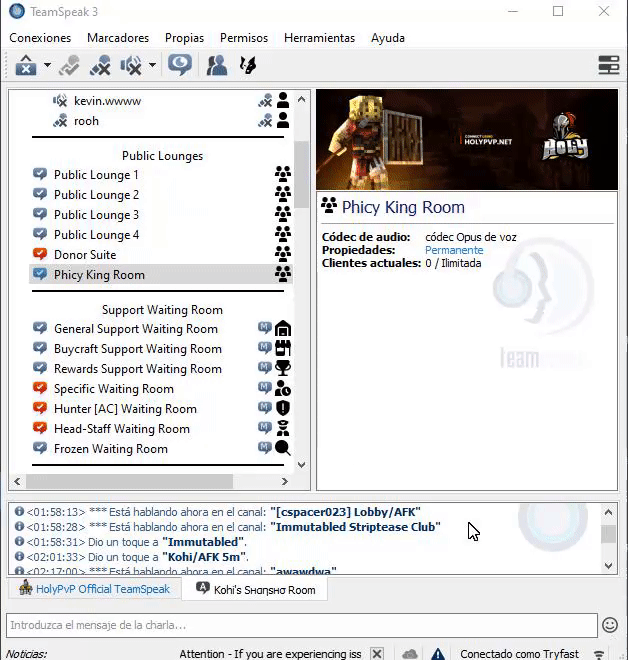Click person-clock icon on Specific Waiting row
This screenshot has height=660, width=628.
coord(283,388)
